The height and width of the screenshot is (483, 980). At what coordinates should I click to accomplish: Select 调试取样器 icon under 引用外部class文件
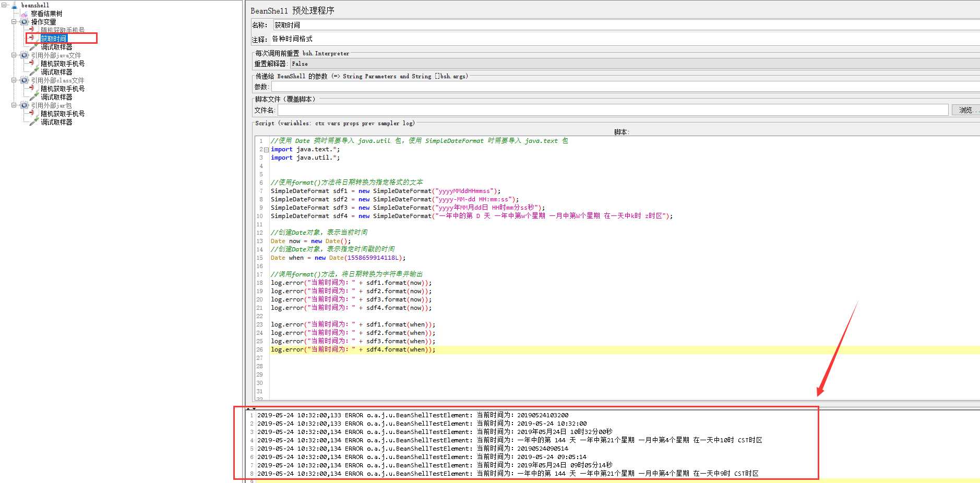(x=34, y=97)
